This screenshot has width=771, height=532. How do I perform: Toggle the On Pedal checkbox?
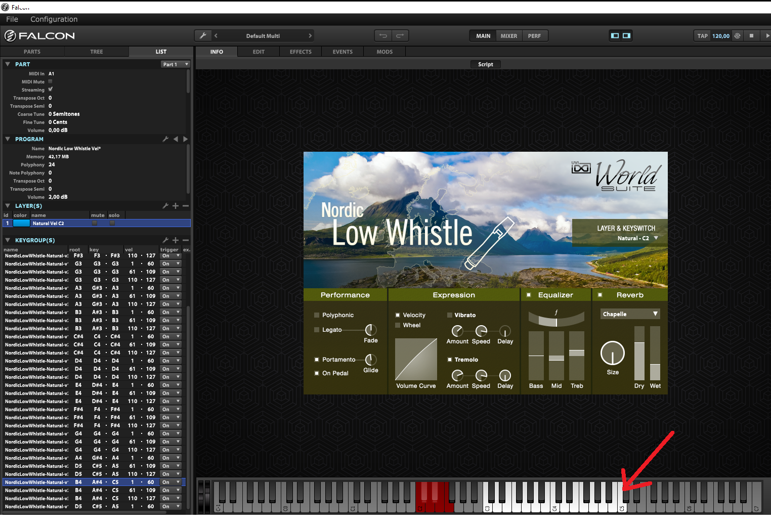[x=317, y=373]
